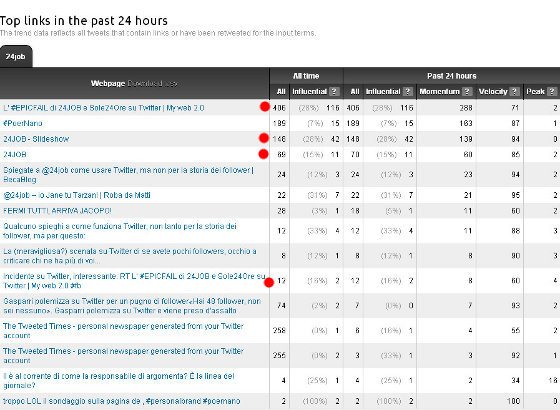Viewport: 560px width, 410px height.
Task: Open La (meravigliosa?) scenata su Twitter link
Action: (x=130, y=256)
